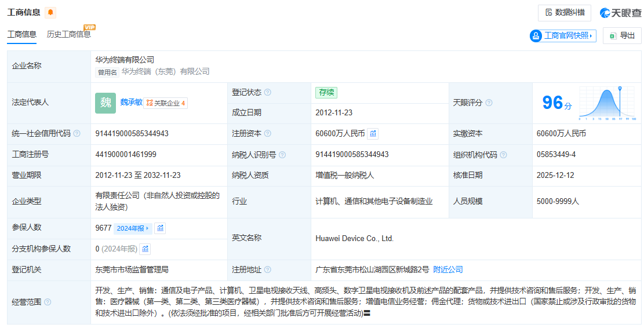The image size is (644, 328).
Task: Open the 注册资本 trend chart icon
Action: coord(373,133)
